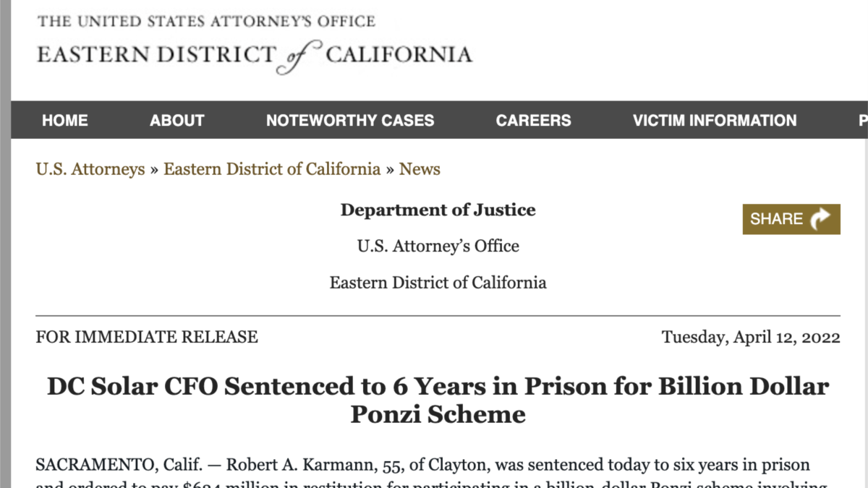Click the curved arrow icon on SHARE
Viewport: 868px width, 488px height.
click(821, 219)
